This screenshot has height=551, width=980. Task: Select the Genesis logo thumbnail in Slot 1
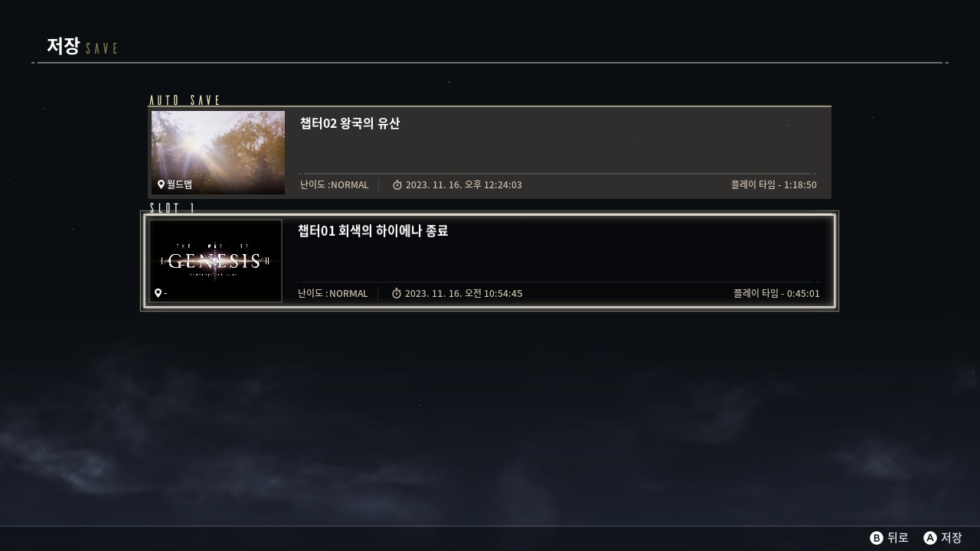tap(216, 261)
